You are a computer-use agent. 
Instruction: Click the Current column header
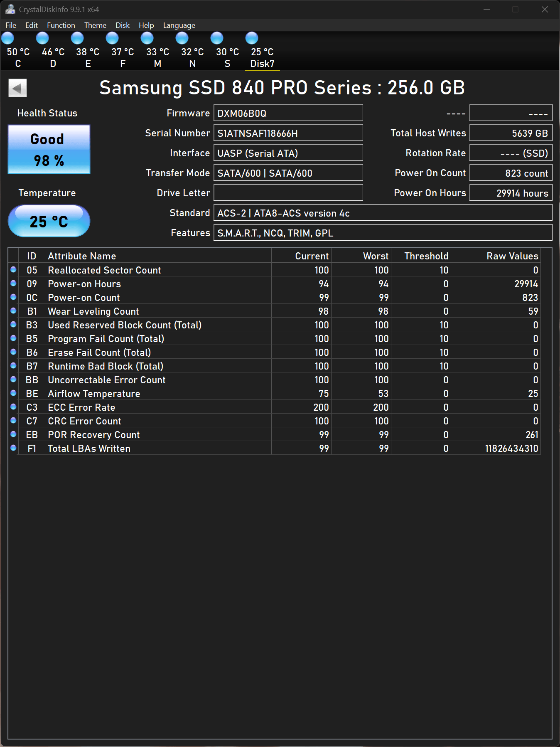(302, 256)
